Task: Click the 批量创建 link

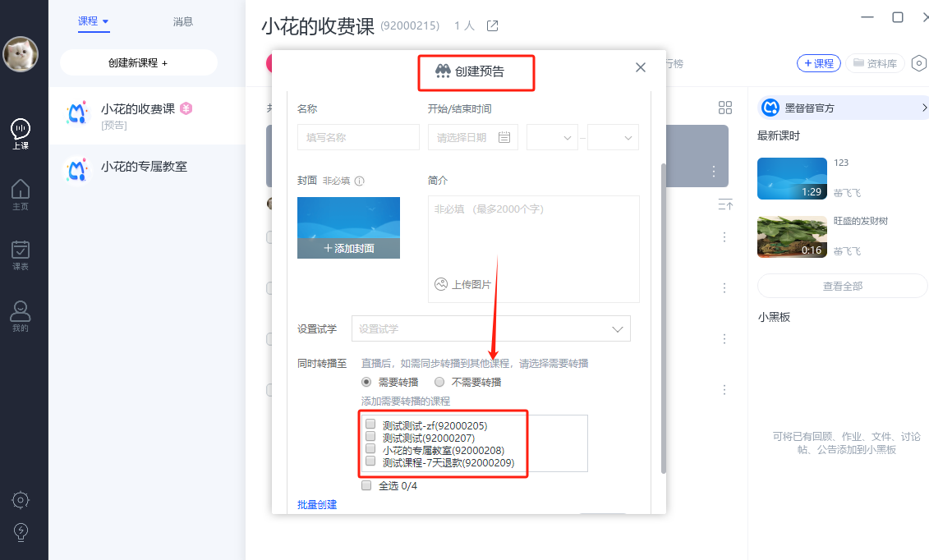Action: tap(317, 504)
